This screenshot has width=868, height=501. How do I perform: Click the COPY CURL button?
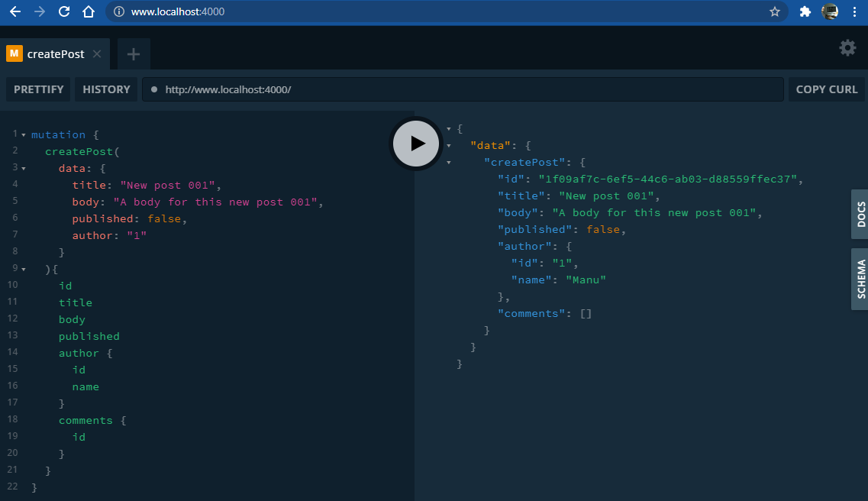point(827,89)
